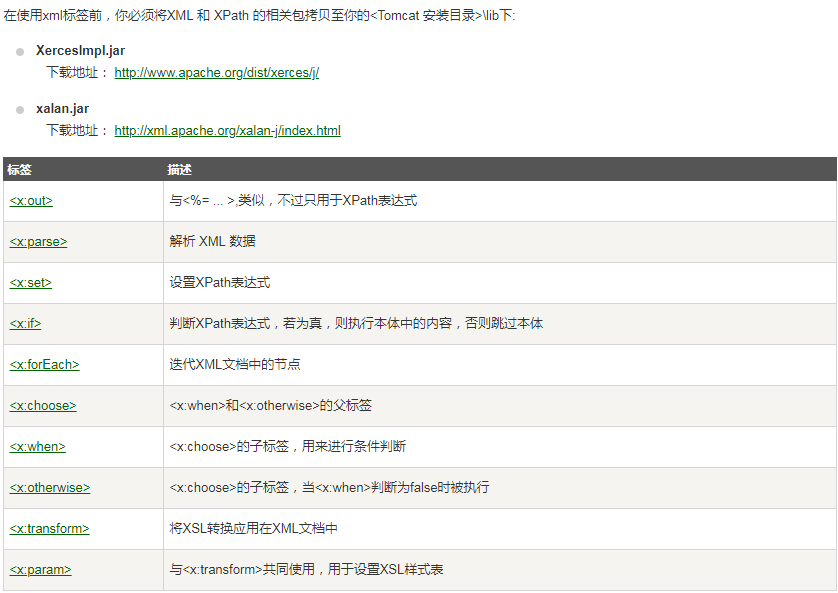This screenshot has height=593, width=838.
Task: Open the <x:out> tag link
Action: pos(31,201)
